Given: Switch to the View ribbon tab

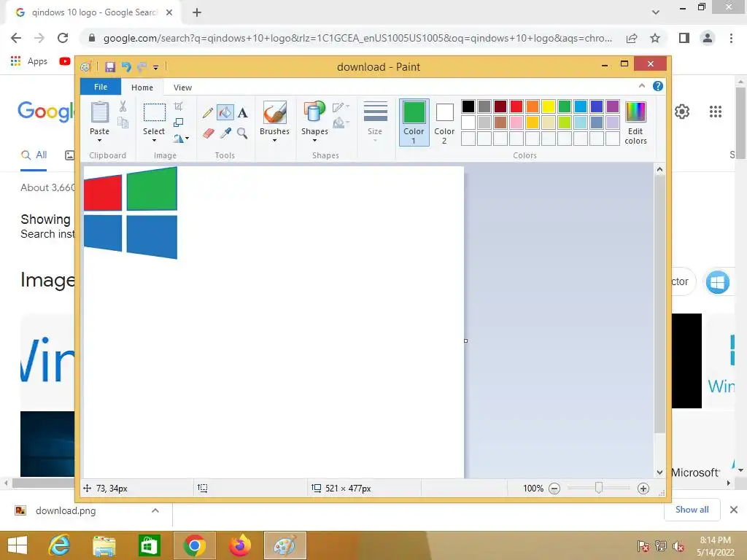Looking at the screenshot, I should 182,87.
